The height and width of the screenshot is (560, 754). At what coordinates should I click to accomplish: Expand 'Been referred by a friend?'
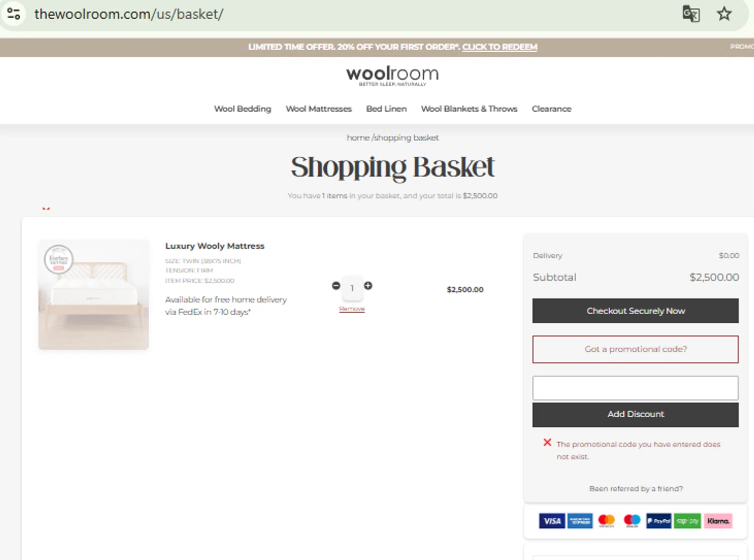pyautogui.click(x=636, y=489)
